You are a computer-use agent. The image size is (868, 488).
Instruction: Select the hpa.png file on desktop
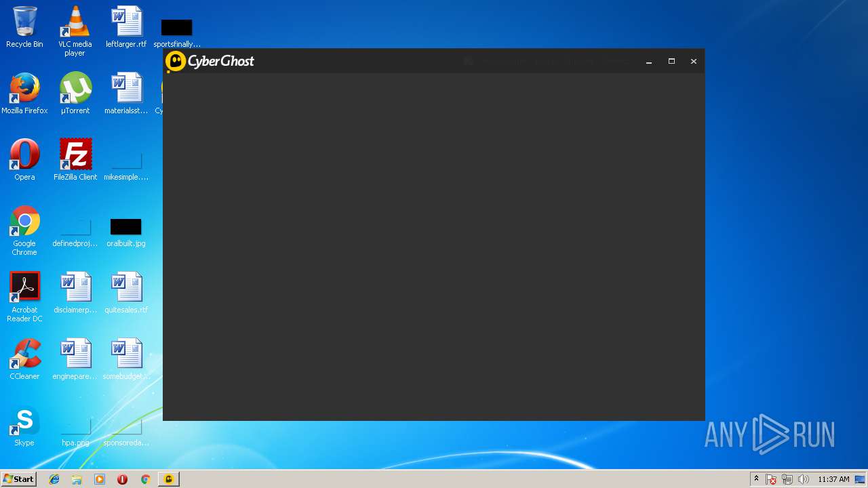click(x=75, y=432)
